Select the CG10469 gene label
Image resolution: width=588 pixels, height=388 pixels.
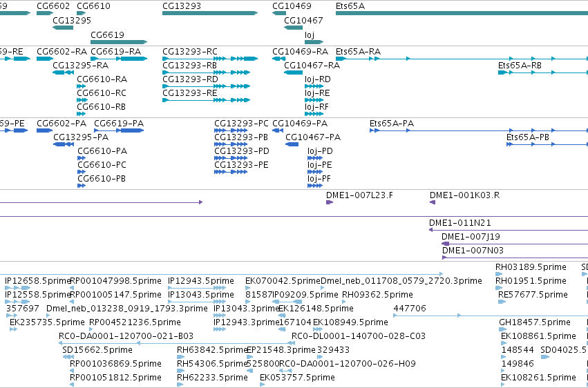(x=292, y=6)
